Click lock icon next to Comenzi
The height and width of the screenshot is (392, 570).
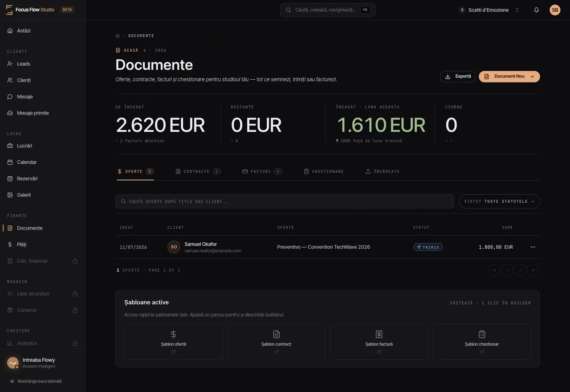point(75,310)
